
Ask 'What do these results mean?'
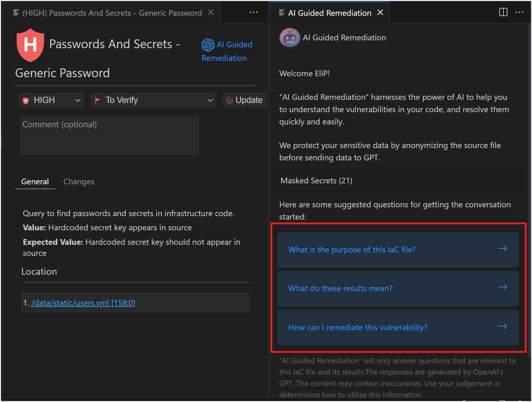[x=398, y=289]
